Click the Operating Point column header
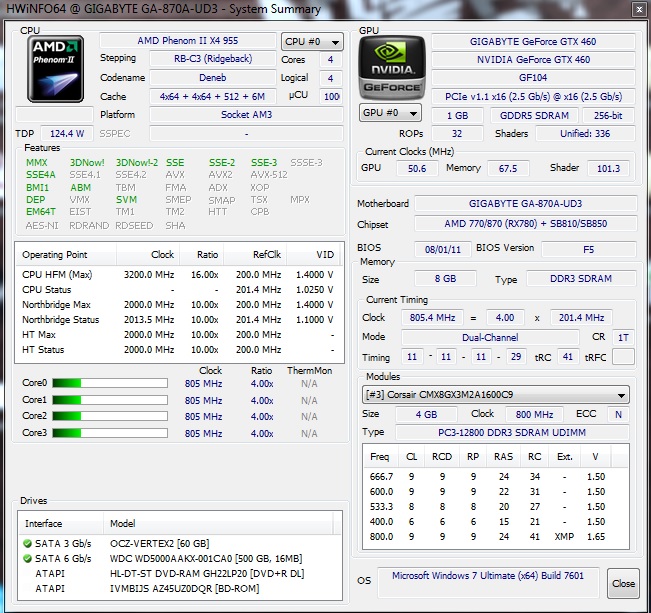 (x=66, y=255)
